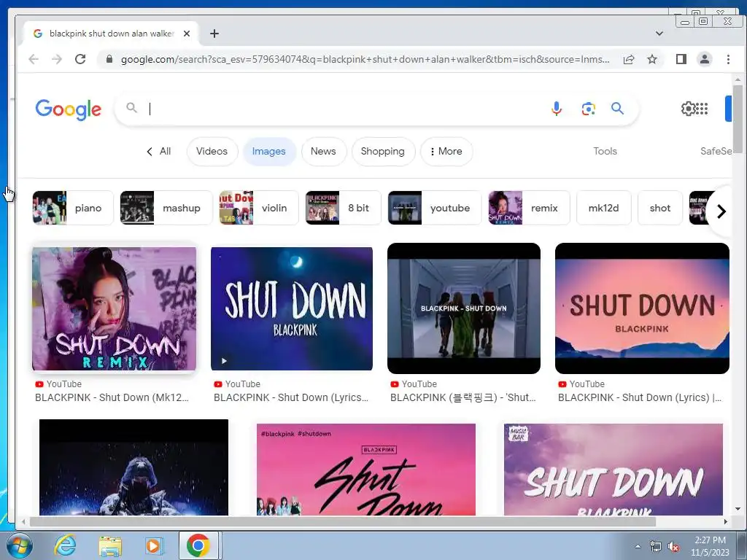
Task: Click the browser forward arrow
Action: (x=57, y=59)
